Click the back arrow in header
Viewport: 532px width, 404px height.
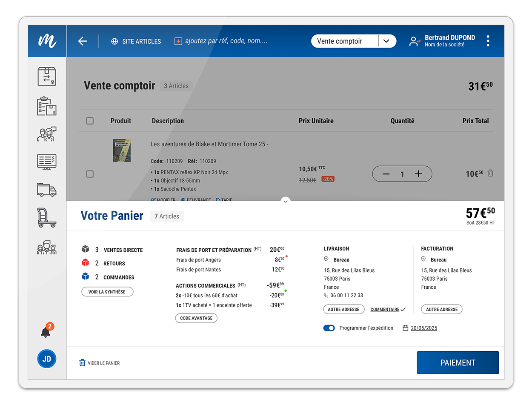pyautogui.click(x=83, y=41)
